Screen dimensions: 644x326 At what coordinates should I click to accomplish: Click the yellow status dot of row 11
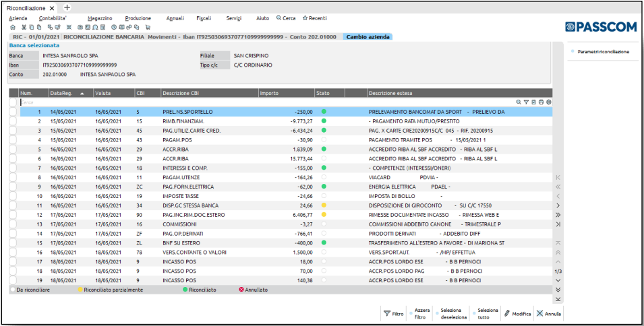(324, 205)
